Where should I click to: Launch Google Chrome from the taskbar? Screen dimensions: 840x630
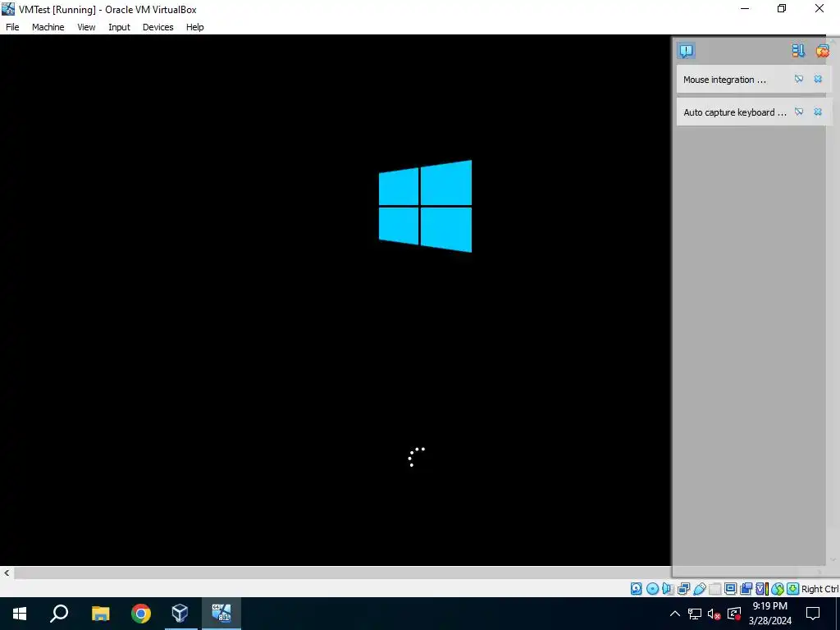pyautogui.click(x=141, y=614)
